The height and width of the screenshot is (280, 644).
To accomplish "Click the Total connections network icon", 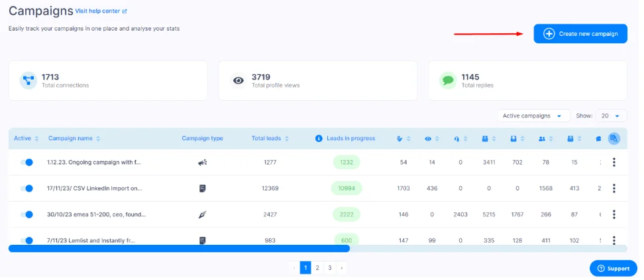I will (28, 80).
